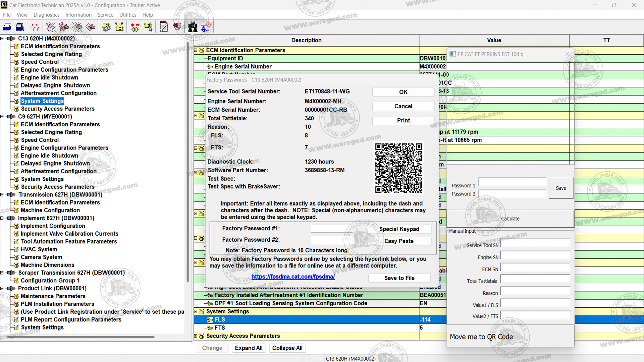Viewport: 644px width, 362px height.
Task: Click the QR code image
Action: [x=398, y=168]
